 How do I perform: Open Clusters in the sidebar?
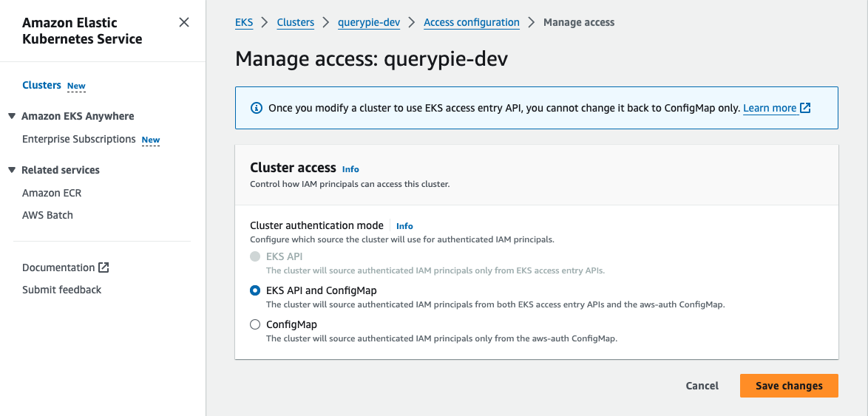pyautogui.click(x=41, y=85)
